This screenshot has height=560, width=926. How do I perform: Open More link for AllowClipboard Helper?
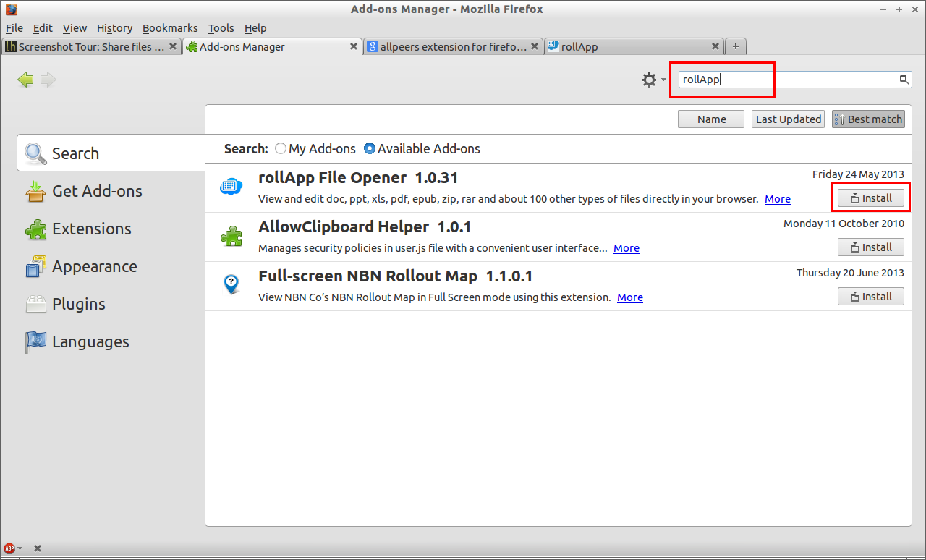[626, 248]
